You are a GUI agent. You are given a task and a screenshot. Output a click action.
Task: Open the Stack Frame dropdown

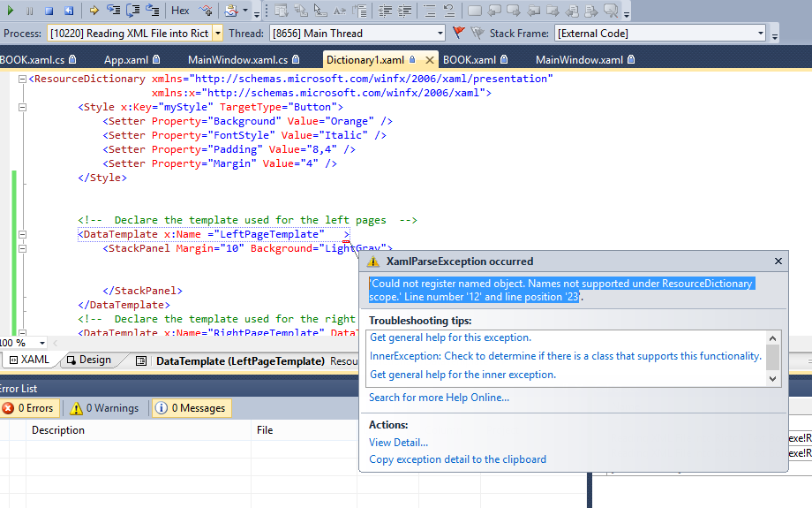761,34
